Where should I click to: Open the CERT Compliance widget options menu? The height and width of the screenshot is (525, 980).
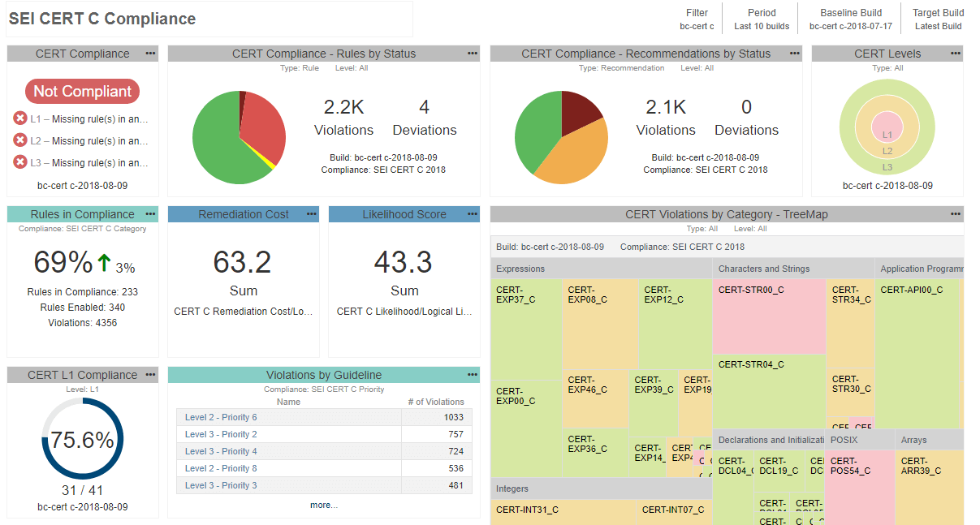(149, 54)
